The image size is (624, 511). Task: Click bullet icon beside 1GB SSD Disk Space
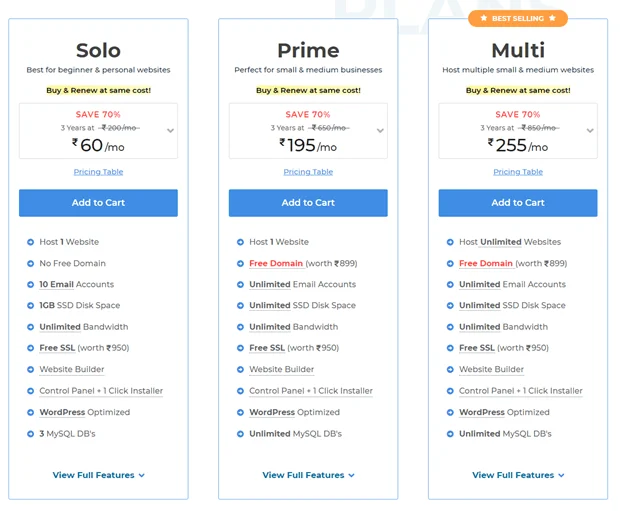pos(30,306)
